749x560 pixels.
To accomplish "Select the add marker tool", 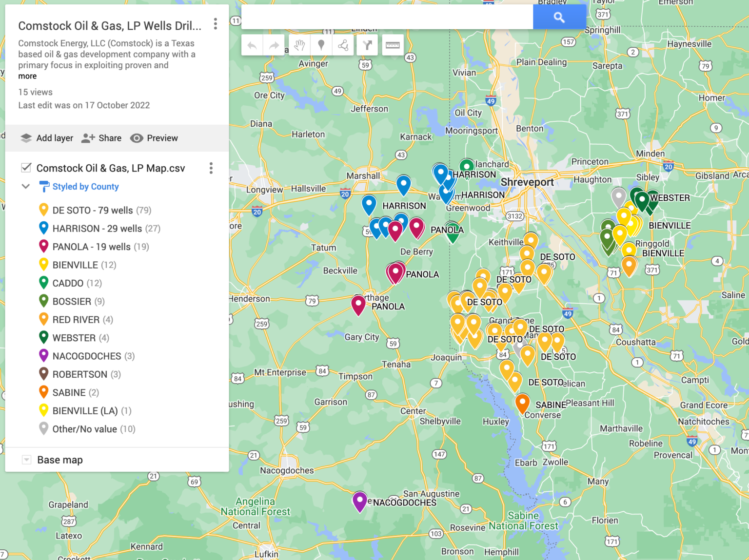I will [321, 45].
